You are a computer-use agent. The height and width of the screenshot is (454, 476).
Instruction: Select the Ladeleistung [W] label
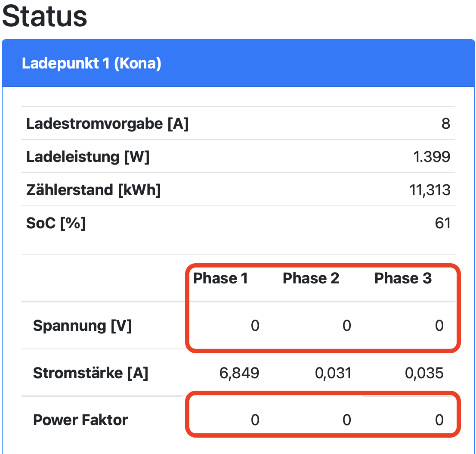(x=88, y=157)
